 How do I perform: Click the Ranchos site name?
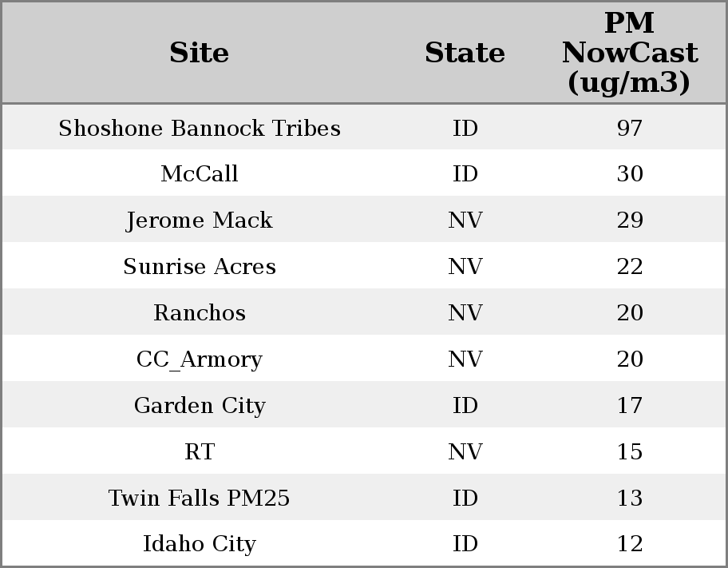[x=200, y=313]
